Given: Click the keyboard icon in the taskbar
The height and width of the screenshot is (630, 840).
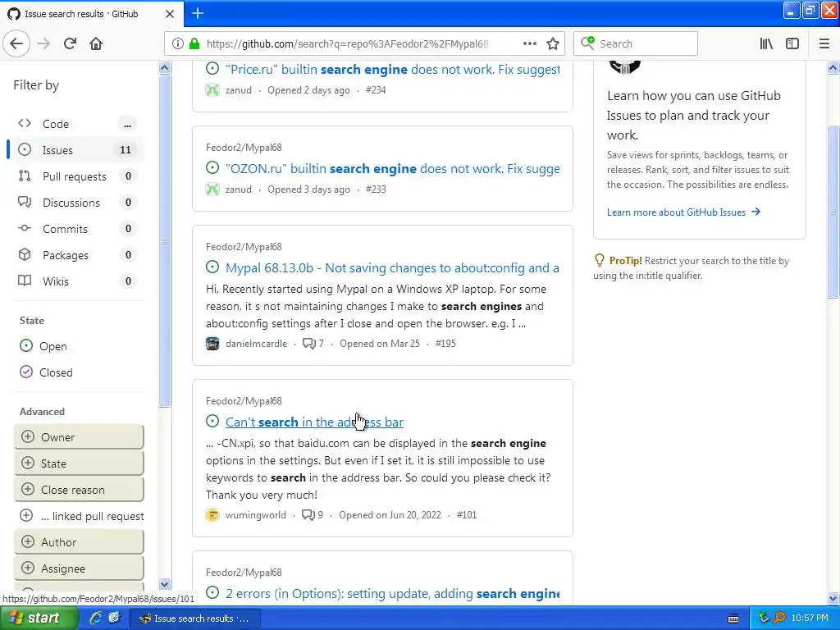Looking at the screenshot, I should coord(733,619).
